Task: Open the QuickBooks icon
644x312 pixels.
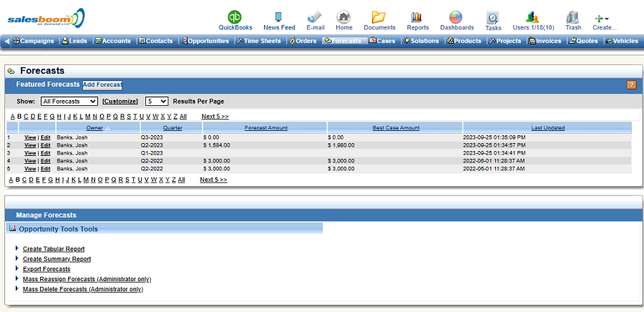Action: point(235,16)
